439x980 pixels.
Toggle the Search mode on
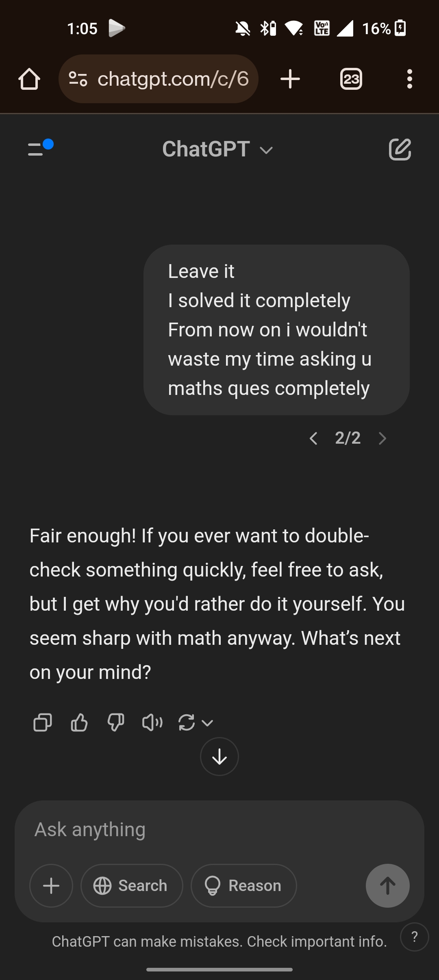(132, 886)
